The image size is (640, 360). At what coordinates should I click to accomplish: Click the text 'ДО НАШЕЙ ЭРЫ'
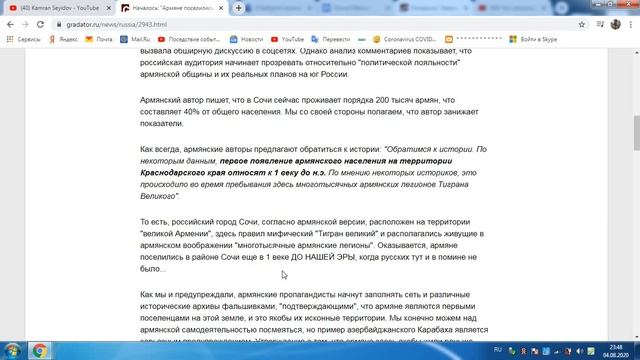tap(323, 257)
